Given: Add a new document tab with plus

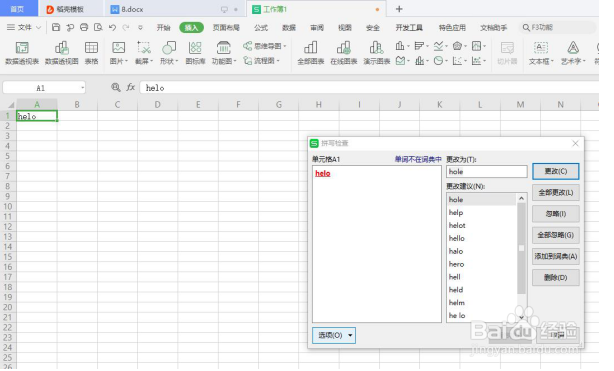Looking at the screenshot, I should [399, 9].
